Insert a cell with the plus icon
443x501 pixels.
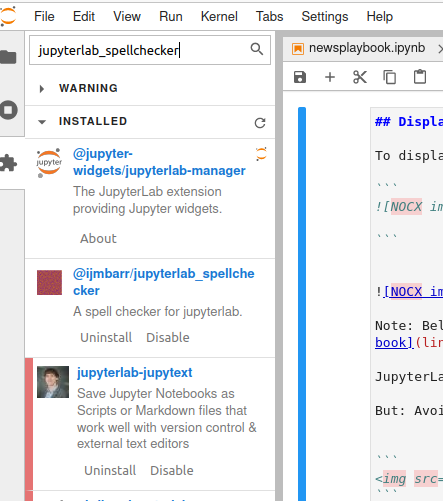(330, 77)
